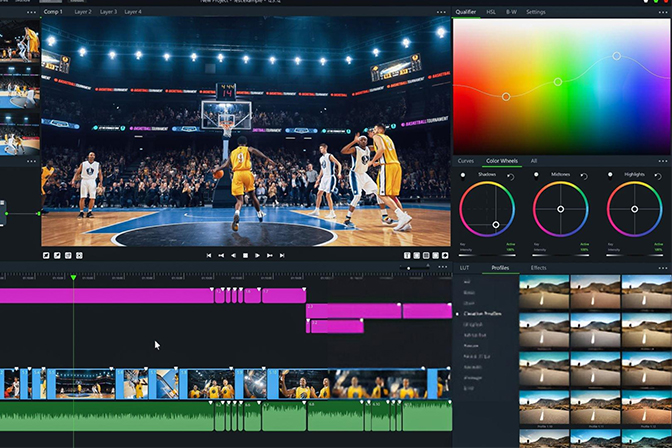
Task: Open the LUT/Profiles panel three-dot options
Action: coord(663,268)
